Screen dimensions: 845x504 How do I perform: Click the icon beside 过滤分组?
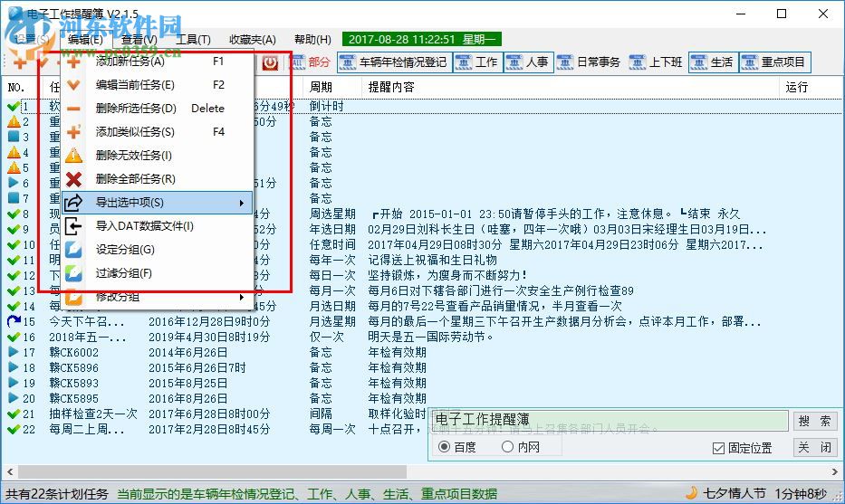[x=74, y=273]
